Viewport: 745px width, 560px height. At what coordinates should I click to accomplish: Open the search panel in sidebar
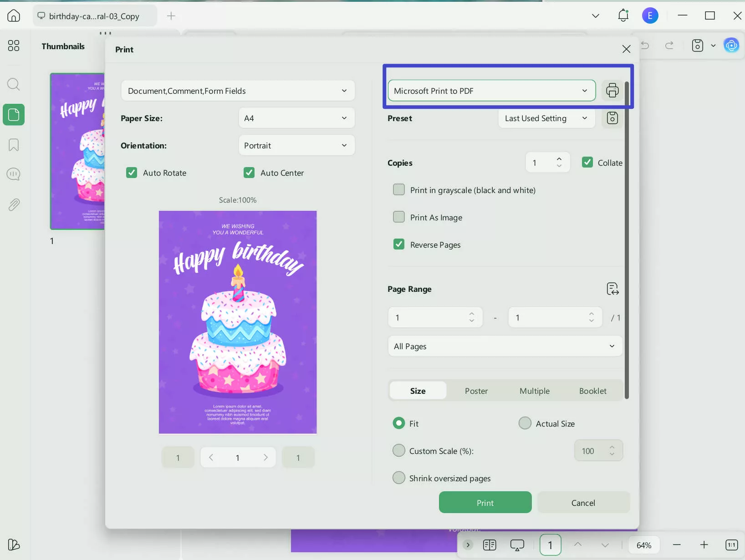tap(14, 84)
